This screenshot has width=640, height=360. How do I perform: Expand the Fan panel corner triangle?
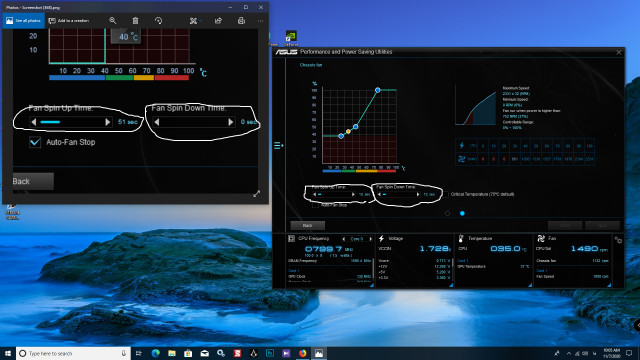pyautogui.click(x=609, y=285)
